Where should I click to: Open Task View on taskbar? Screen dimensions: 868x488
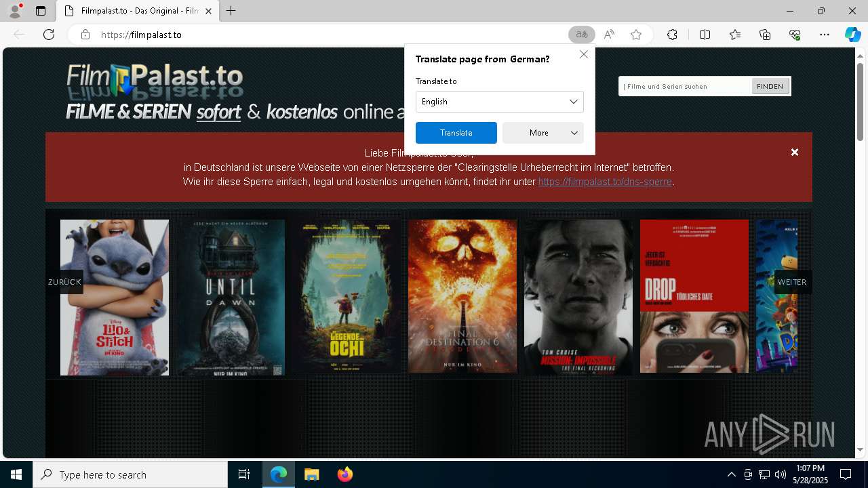pos(244,474)
